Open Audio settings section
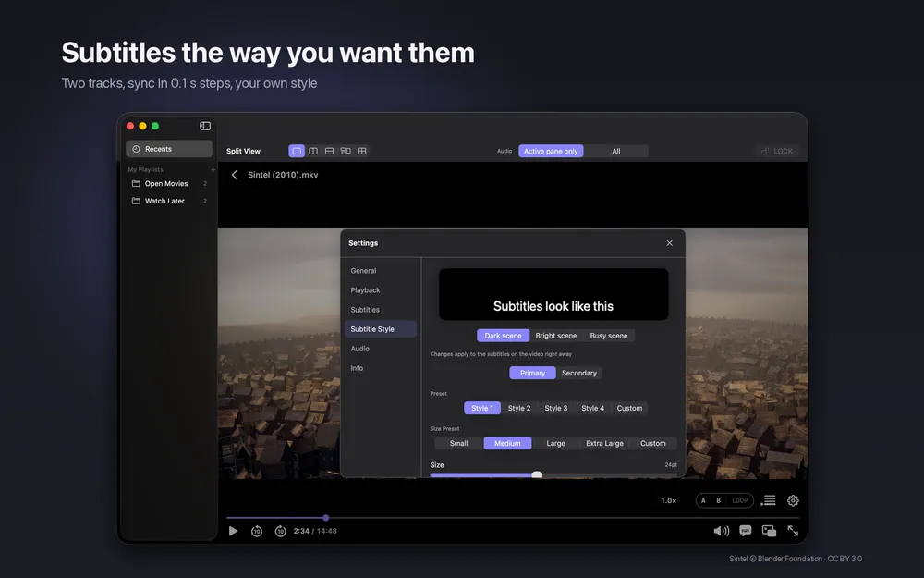The width and height of the screenshot is (924, 578). coord(380,349)
